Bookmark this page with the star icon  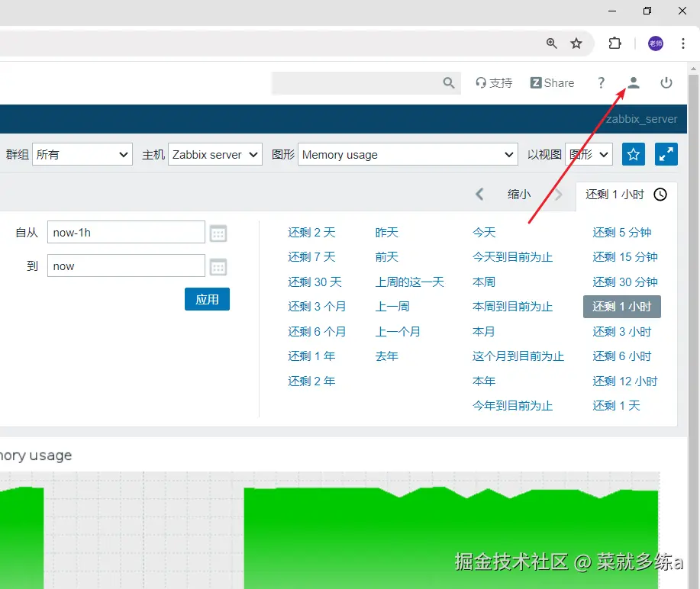click(576, 43)
